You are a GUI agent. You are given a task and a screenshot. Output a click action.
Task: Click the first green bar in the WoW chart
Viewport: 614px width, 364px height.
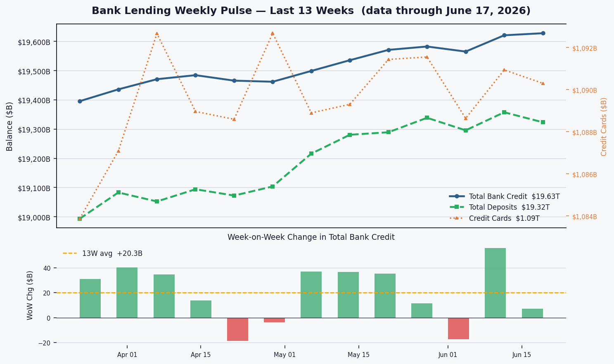coord(90,298)
